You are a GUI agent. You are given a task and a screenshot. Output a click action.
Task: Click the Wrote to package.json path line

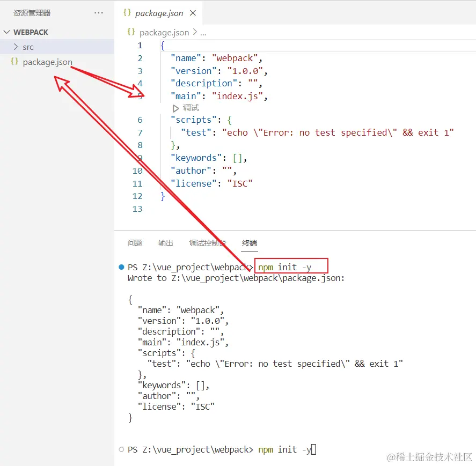coord(236,278)
